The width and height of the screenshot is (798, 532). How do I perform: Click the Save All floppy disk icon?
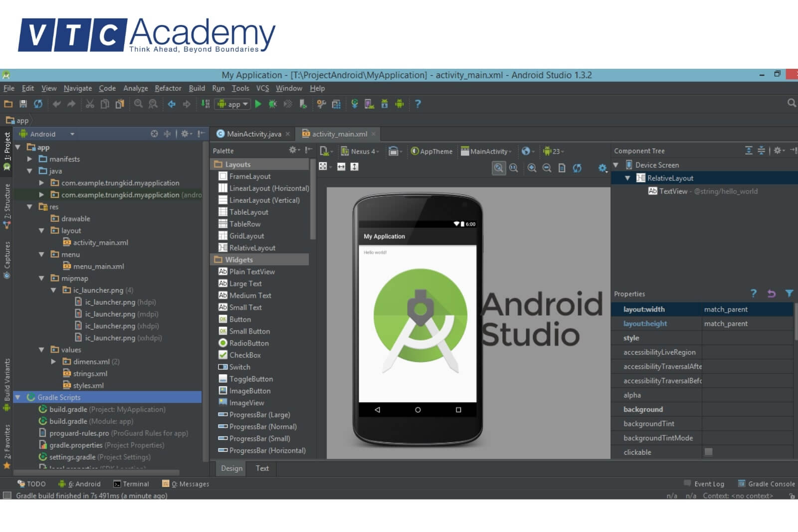[x=23, y=104]
